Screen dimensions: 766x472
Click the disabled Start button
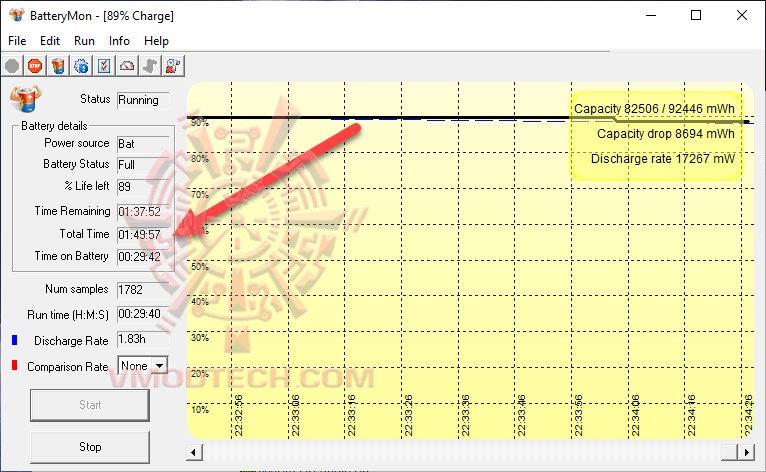click(90, 405)
